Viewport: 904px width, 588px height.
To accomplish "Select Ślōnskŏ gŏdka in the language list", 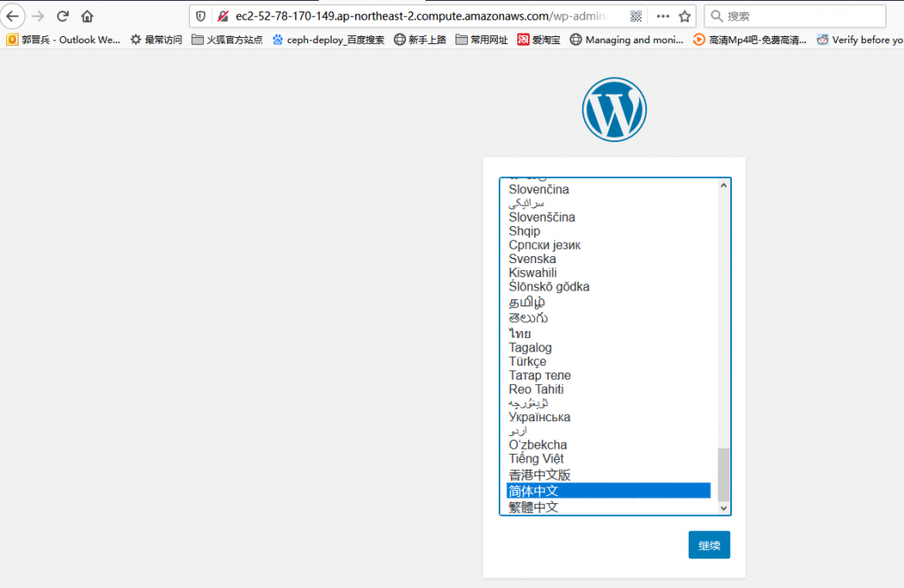I will [x=609, y=287].
